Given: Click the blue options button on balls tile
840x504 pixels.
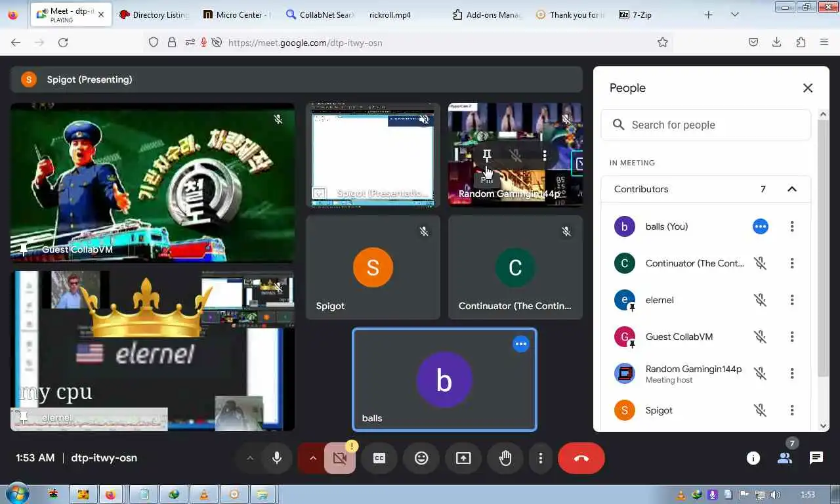Looking at the screenshot, I should [x=521, y=344].
